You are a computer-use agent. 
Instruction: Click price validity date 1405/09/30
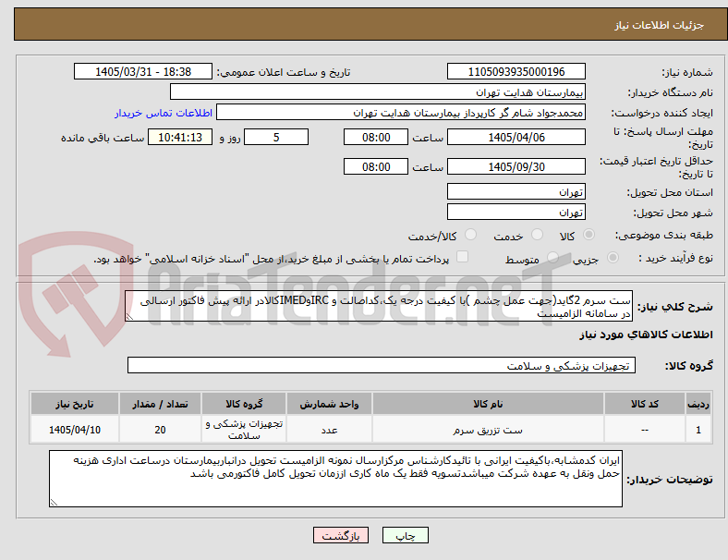tap(516, 166)
